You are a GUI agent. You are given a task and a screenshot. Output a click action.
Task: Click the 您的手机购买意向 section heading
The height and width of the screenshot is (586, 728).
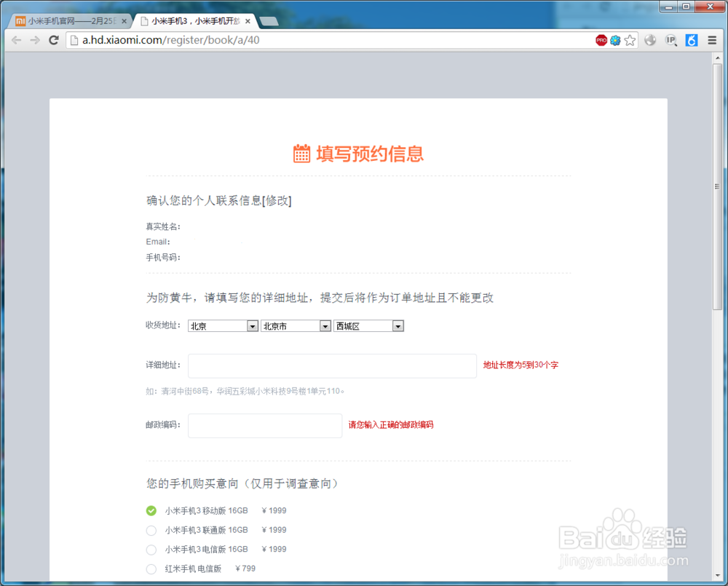(243, 483)
